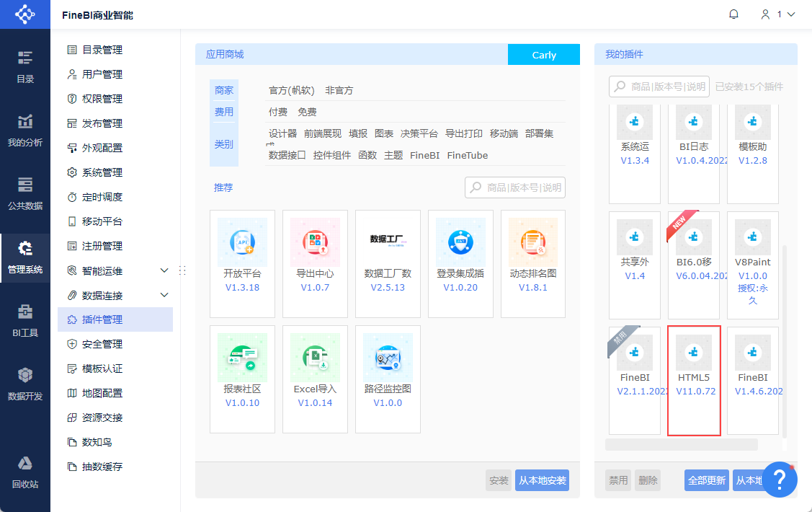Filter category by FineTube

pyautogui.click(x=468, y=156)
